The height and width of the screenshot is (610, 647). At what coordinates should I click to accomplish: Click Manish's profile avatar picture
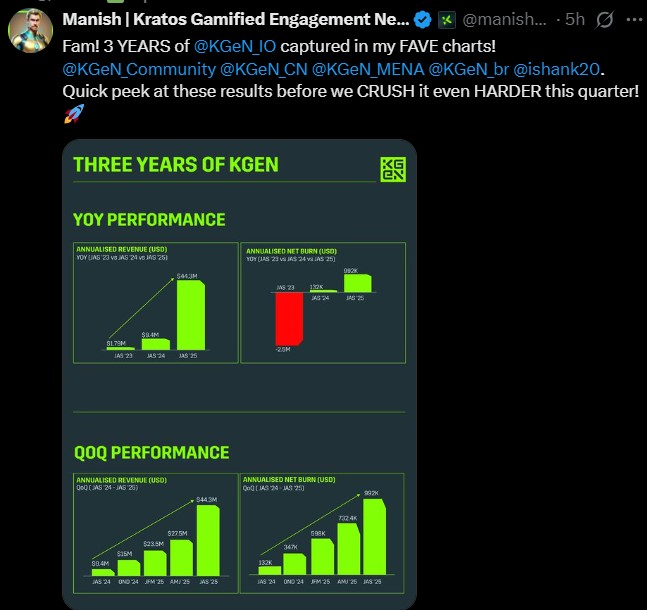[x=30, y=32]
